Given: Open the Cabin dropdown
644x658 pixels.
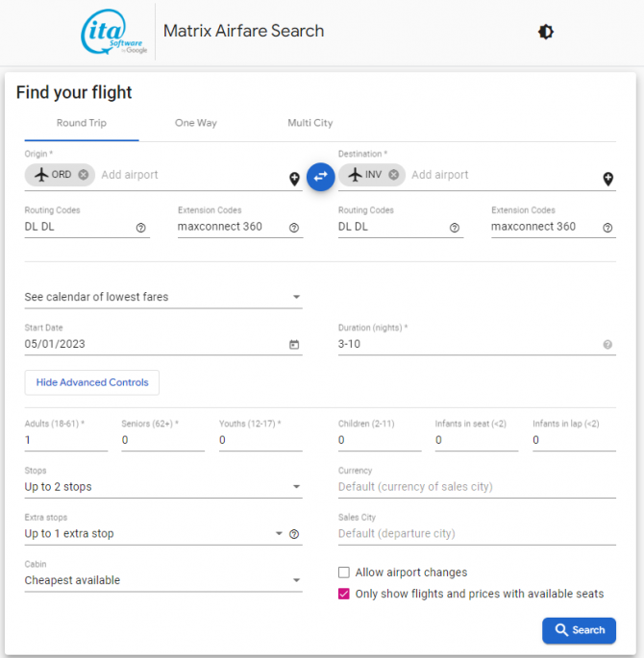Looking at the screenshot, I should 163,580.
